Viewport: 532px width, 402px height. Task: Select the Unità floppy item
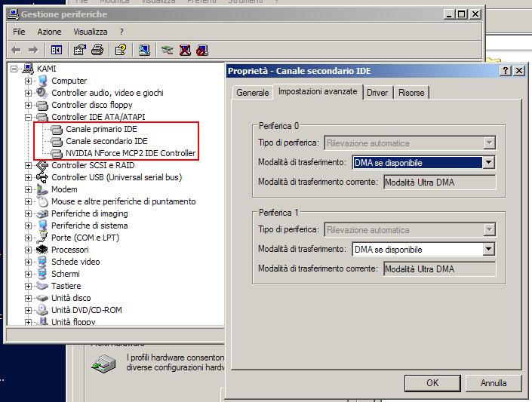[x=73, y=321]
